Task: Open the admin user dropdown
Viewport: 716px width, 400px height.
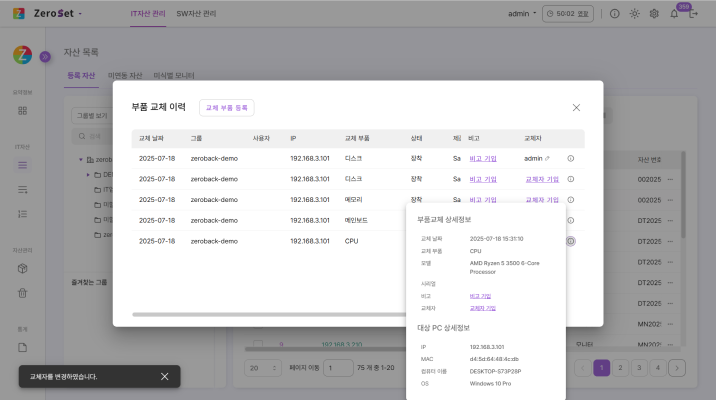Action: tap(523, 14)
